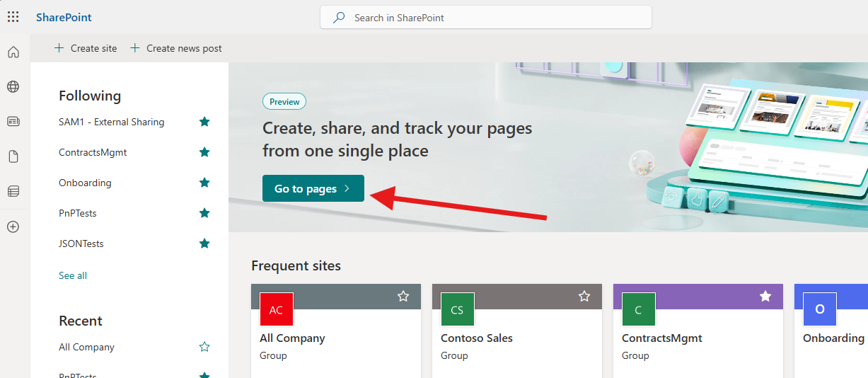This screenshot has width=868, height=378.
Task: Click the Create plus circle icon
Action: [13, 227]
